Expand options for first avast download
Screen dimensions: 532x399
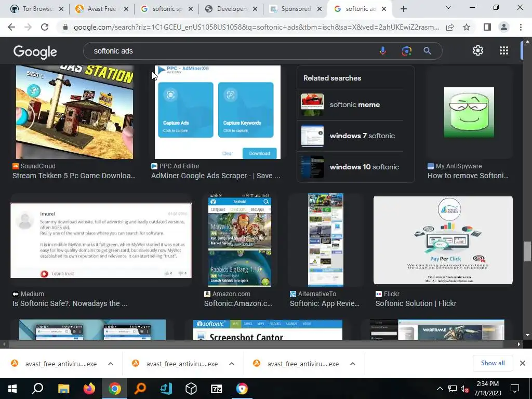tap(111, 364)
